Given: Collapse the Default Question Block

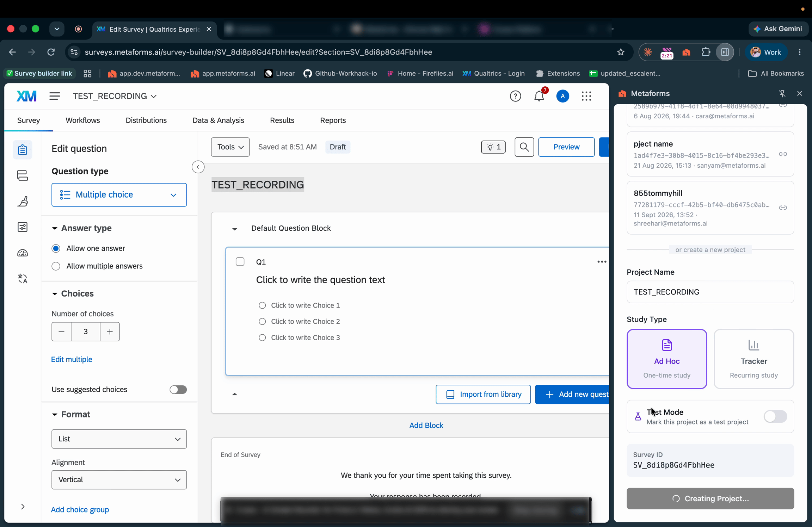Looking at the screenshot, I should click(234, 229).
